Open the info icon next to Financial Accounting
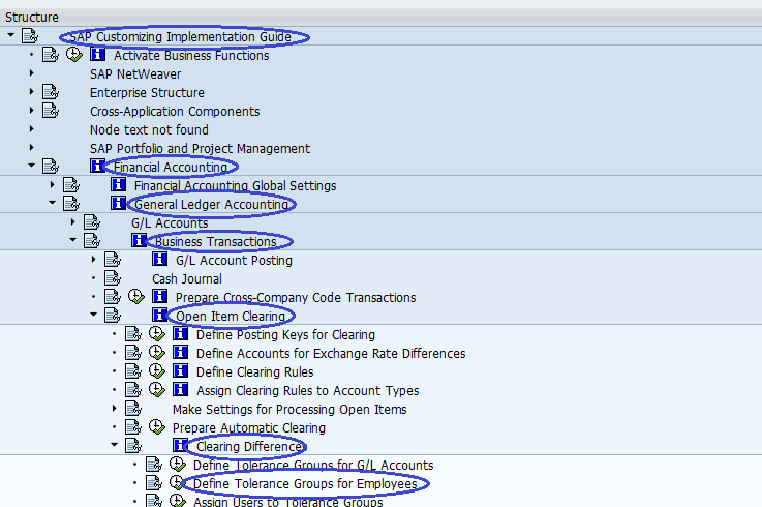Screen dimensions: 762x507 (x=98, y=166)
